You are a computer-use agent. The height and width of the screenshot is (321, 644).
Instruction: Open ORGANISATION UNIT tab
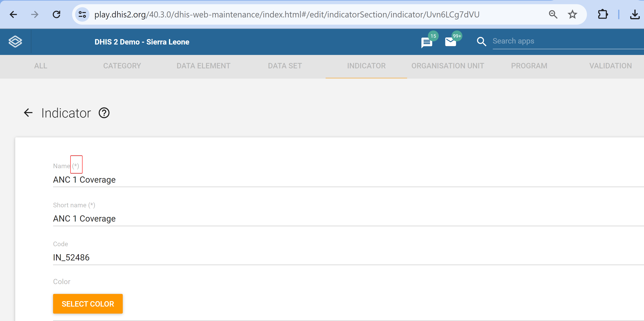tap(448, 66)
